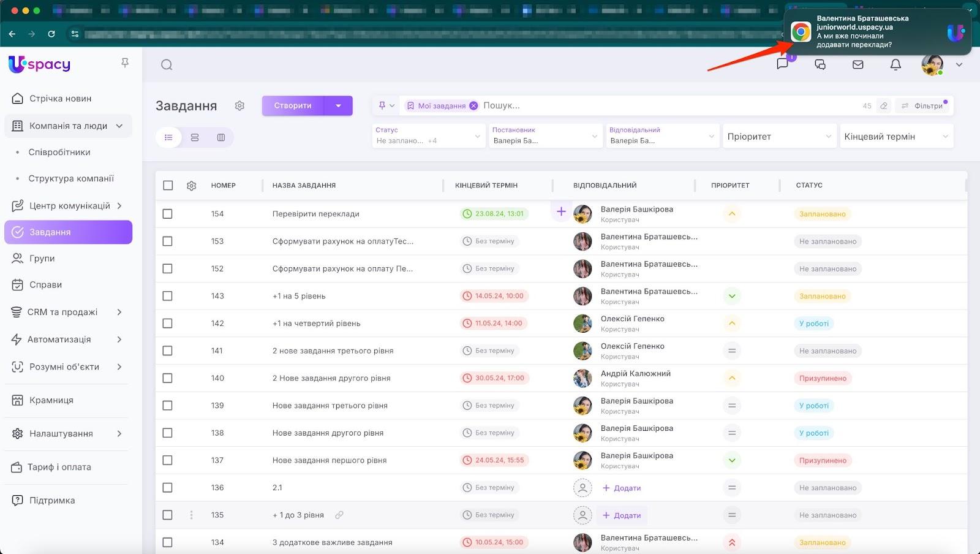The image size is (980, 554).
Task: Open table column settings gear icon
Action: pos(191,186)
